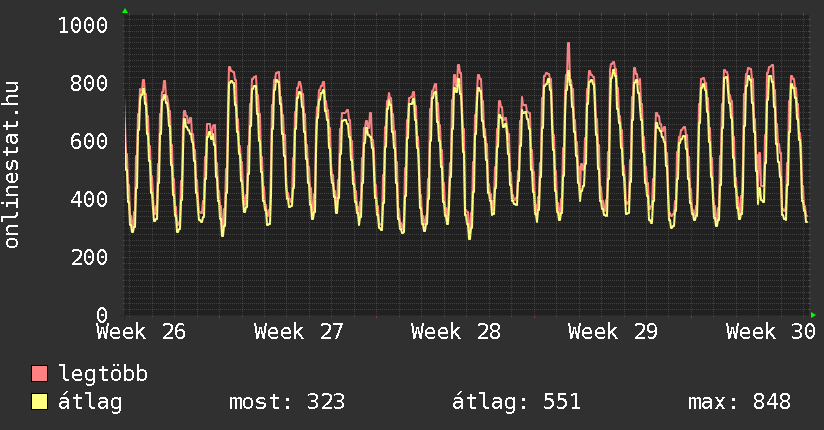Click the pink legtöbb legend swatch
Image resolution: width=824 pixels, height=430 pixels.
click(39, 374)
